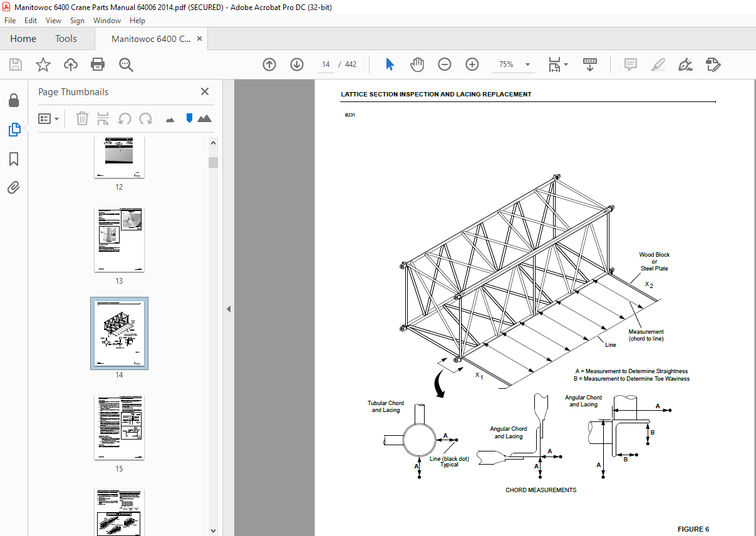Open the View menu
Viewport: 756px width, 536px height.
point(53,20)
